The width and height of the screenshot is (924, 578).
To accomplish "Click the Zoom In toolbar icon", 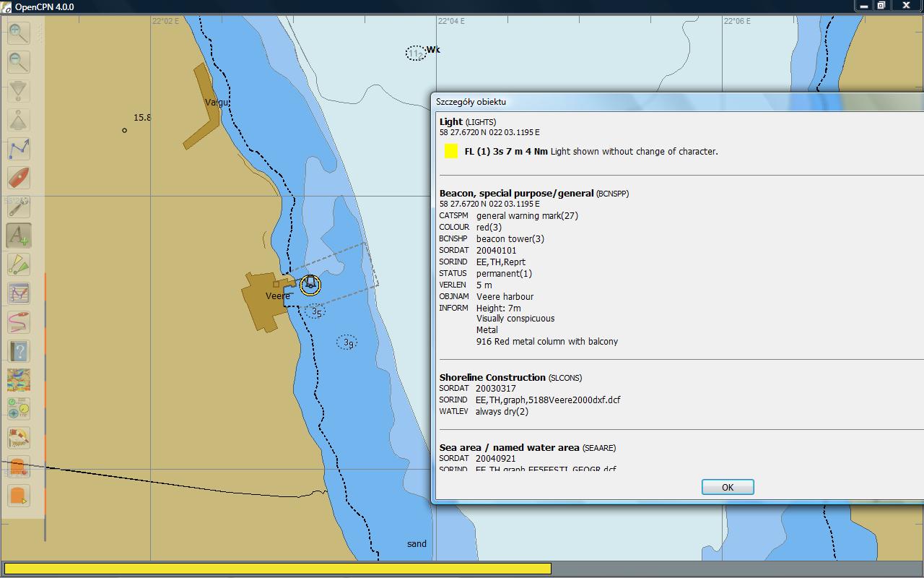I will coord(19,33).
